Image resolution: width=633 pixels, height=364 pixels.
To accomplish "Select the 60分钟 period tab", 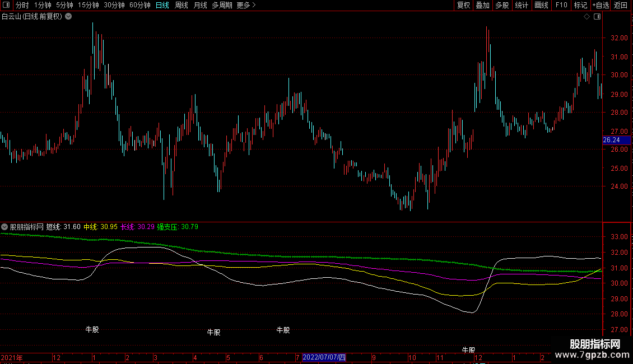I will tap(140, 5).
